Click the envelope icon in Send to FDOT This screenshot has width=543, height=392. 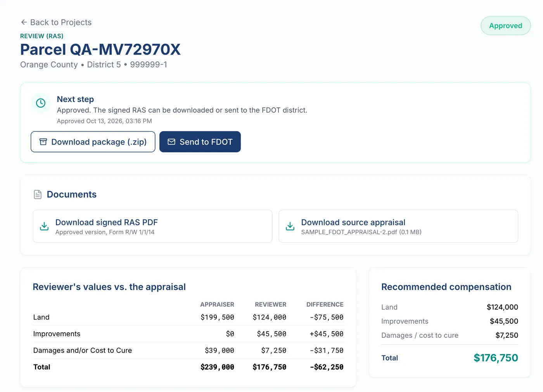point(171,142)
